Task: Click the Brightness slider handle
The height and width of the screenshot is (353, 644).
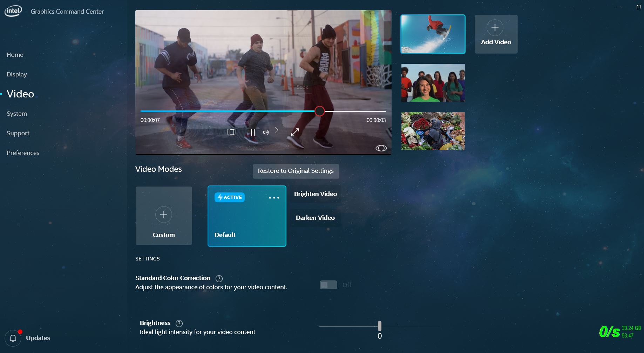Action: (x=380, y=326)
